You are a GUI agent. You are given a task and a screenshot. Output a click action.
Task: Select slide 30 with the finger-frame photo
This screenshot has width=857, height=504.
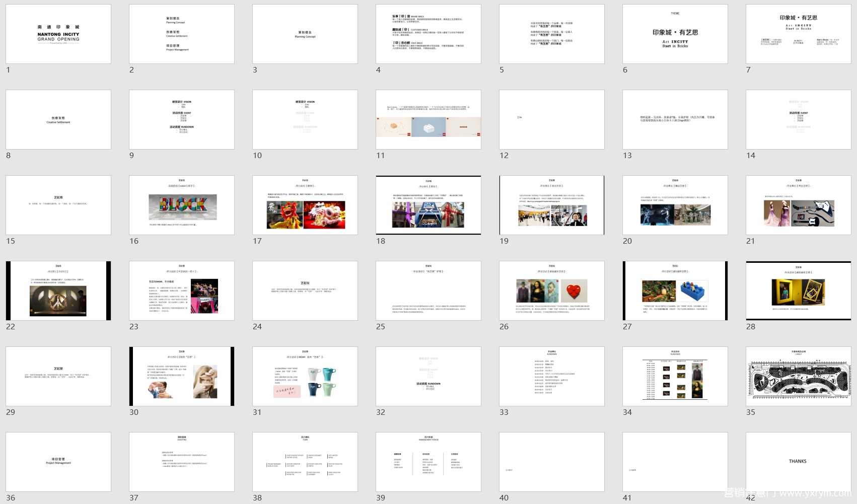tap(182, 377)
